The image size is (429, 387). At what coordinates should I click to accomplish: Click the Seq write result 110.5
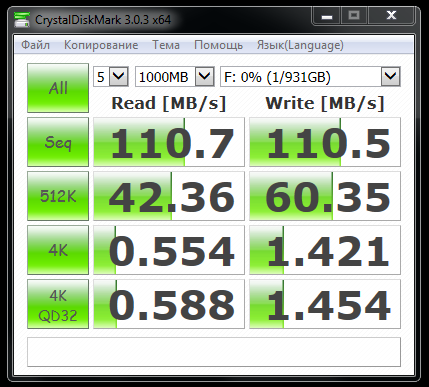325,142
